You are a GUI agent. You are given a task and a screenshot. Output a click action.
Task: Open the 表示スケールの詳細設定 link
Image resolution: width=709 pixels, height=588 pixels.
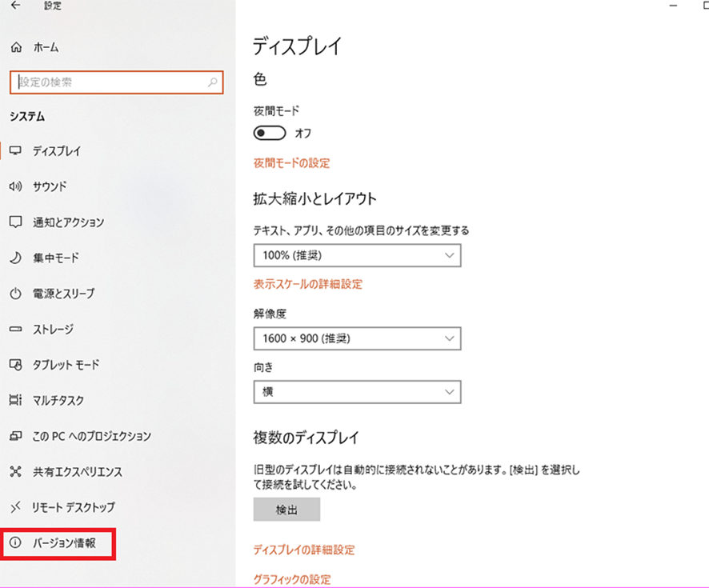coord(308,284)
